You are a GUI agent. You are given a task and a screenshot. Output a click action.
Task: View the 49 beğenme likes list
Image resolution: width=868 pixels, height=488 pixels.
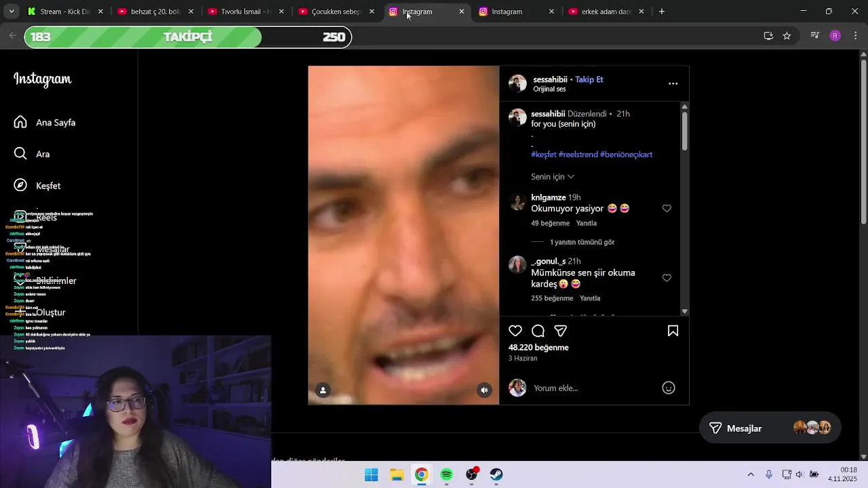click(x=550, y=223)
